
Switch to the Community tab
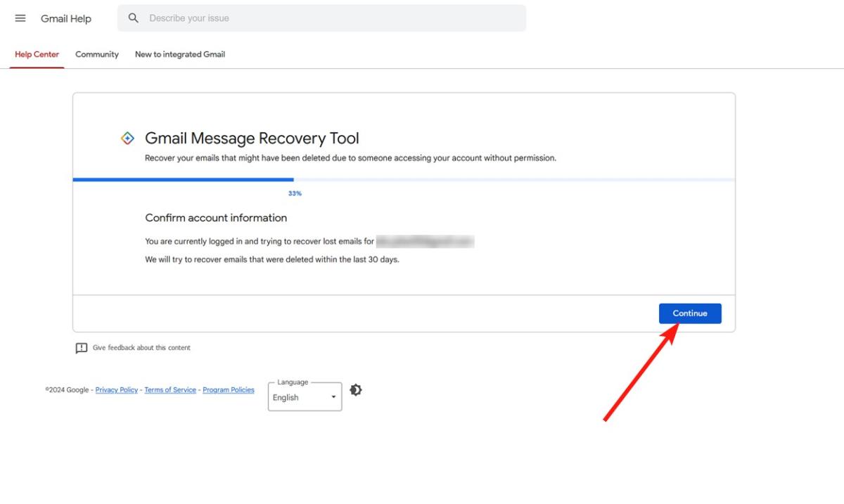pyautogui.click(x=96, y=54)
